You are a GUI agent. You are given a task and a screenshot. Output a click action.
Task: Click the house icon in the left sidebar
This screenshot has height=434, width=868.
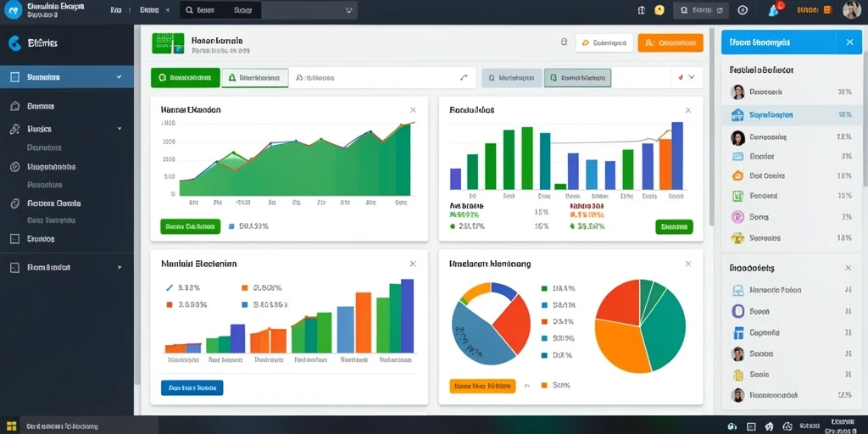pos(15,106)
